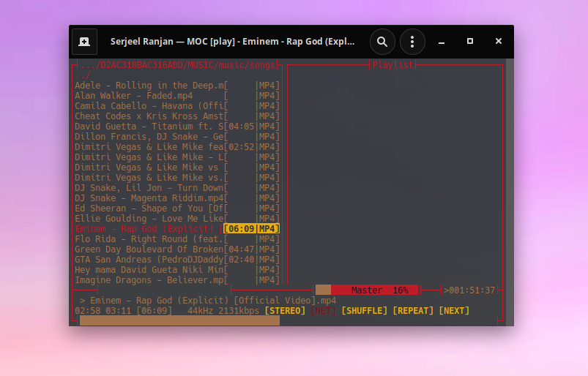Toggle the NEXT autoplay option

454,311
